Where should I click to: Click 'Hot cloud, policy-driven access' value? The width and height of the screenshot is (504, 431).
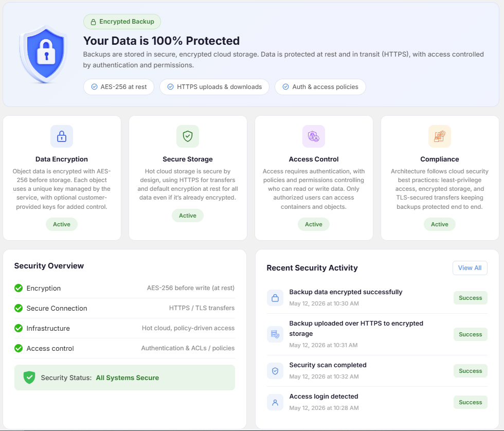188,328
